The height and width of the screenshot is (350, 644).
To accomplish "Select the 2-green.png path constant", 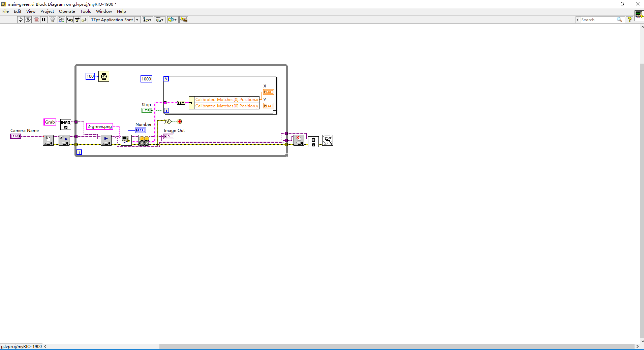I will (99, 127).
